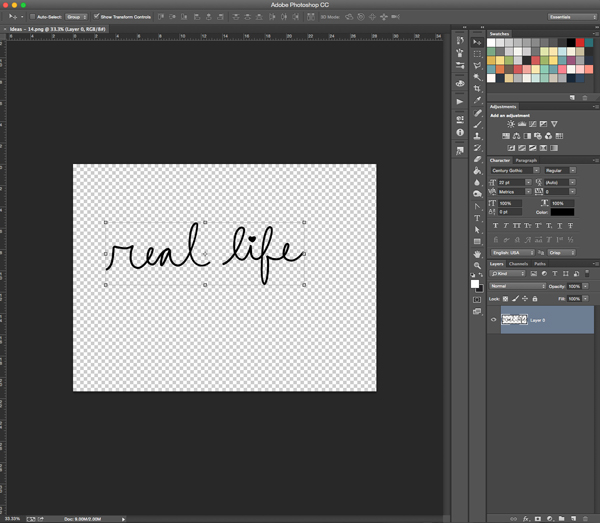Select the Eyedropper tool
Viewport: 600px width, 523px height.
point(478,101)
